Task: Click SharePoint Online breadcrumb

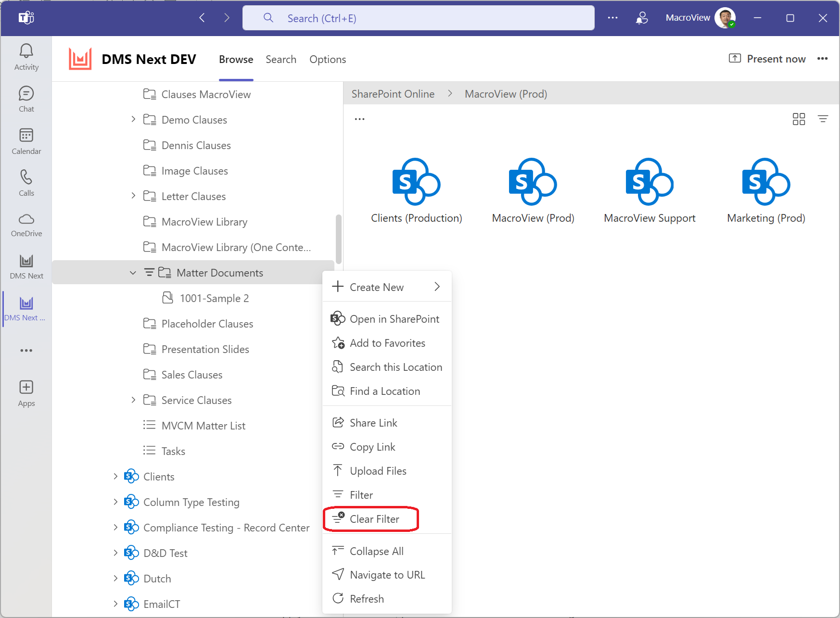Action: (x=393, y=94)
